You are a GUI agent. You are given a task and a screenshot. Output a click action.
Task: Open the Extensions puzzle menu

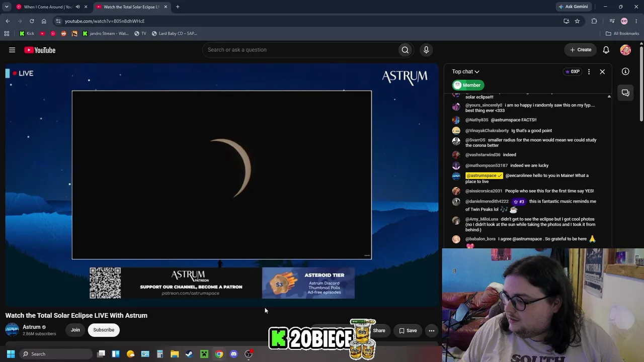click(594, 21)
